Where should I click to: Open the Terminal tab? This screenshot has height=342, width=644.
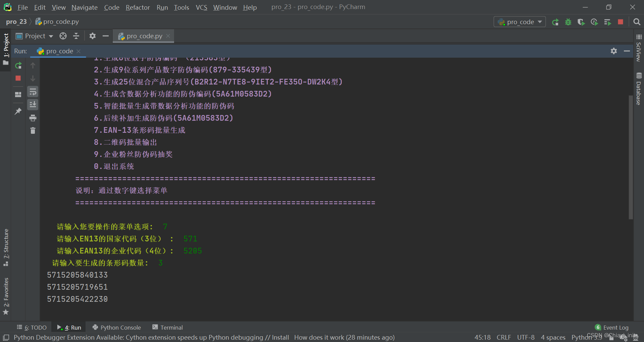[x=168, y=328]
